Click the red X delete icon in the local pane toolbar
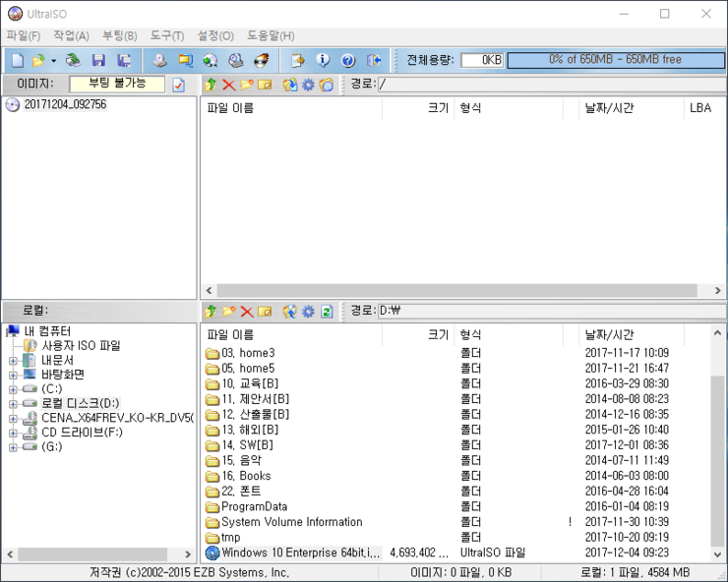The image size is (728, 582). point(247,312)
